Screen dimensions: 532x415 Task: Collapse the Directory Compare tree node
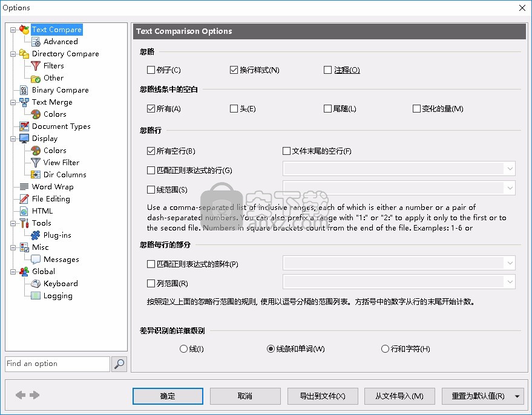point(13,54)
